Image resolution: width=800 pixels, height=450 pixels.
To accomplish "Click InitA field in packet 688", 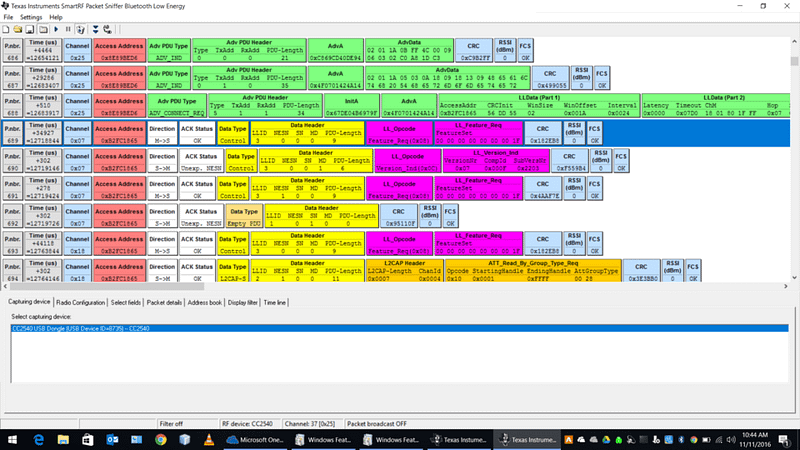I will click(352, 106).
